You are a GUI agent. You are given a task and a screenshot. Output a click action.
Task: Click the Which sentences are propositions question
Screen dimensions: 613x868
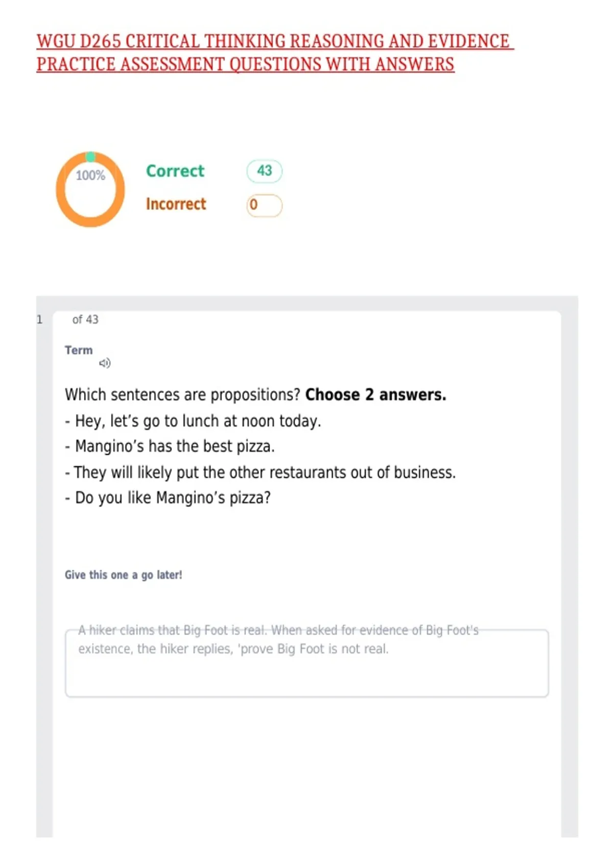[182, 395]
